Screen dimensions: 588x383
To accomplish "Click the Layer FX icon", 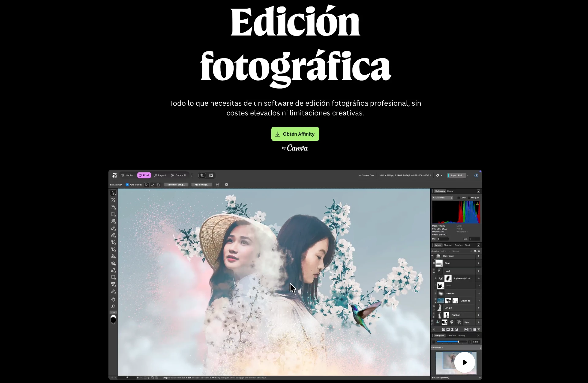I will click(x=444, y=329).
